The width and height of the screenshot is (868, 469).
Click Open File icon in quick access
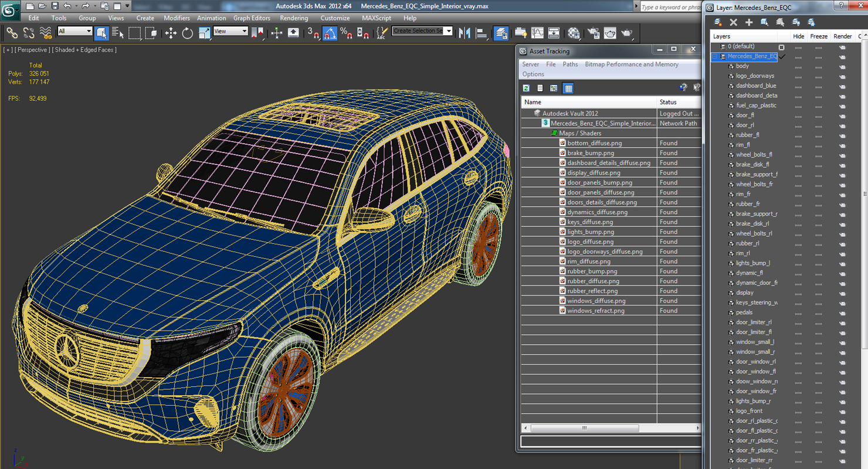pyautogui.click(x=42, y=6)
